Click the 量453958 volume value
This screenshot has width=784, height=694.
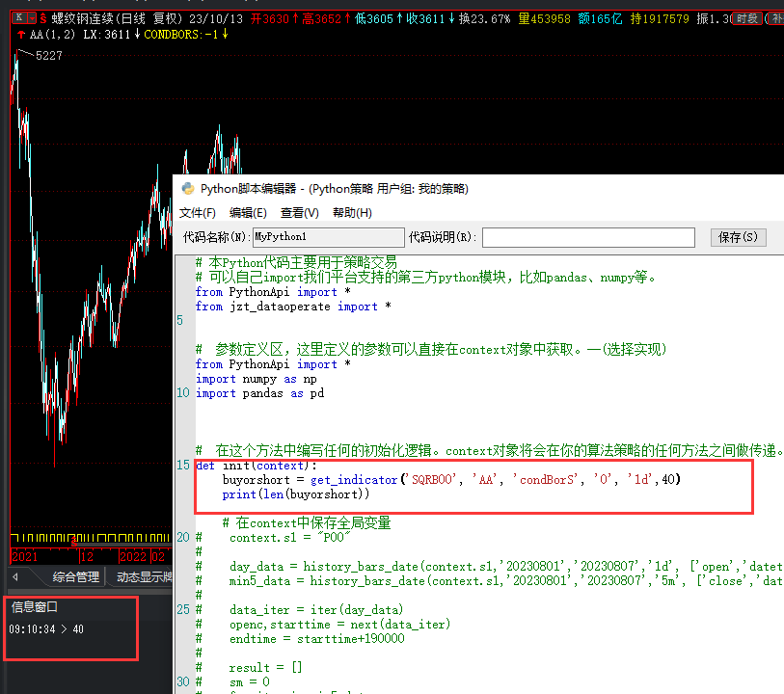click(x=544, y=19)
